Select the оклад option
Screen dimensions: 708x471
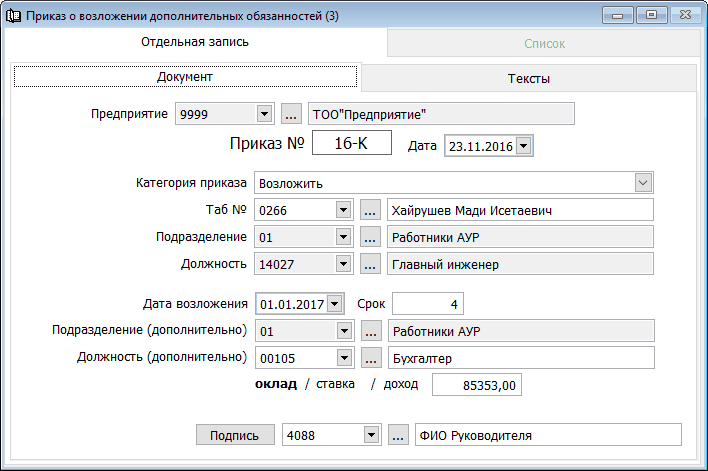click(276, 384)
